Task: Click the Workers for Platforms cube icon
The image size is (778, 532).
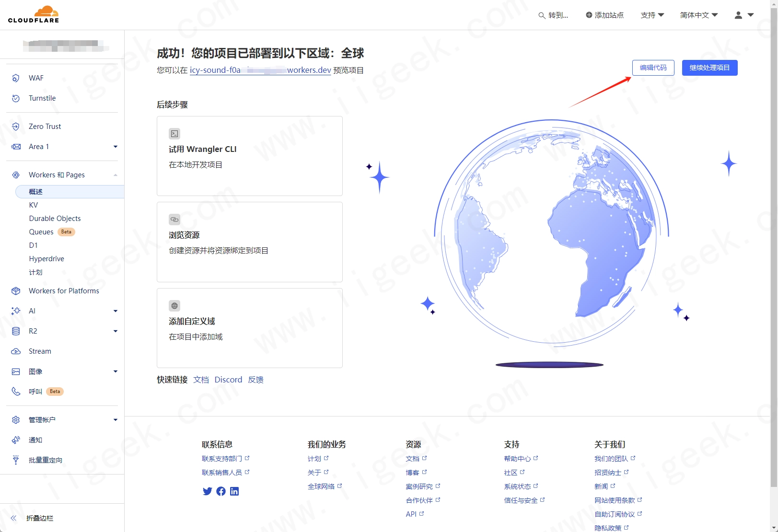Action: pyautogui.click(x=16, y=291)
